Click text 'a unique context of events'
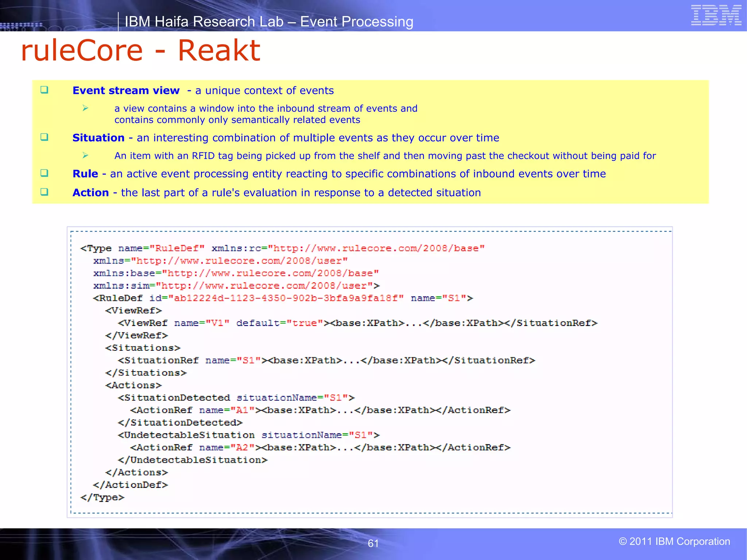 tap(264, 90)
